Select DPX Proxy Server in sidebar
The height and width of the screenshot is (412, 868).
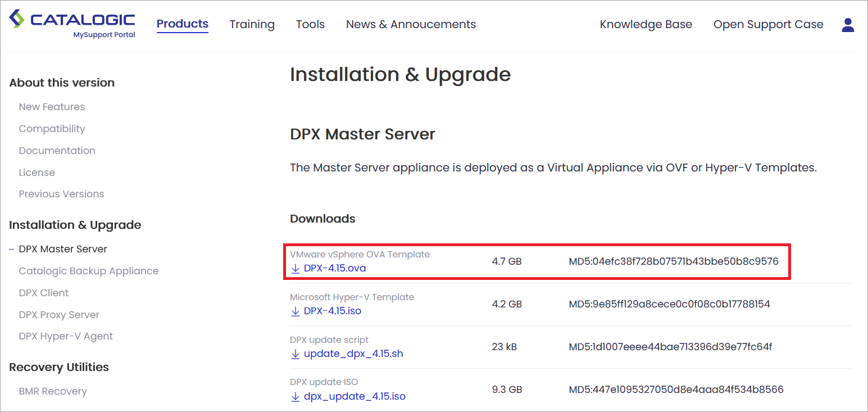[59, 315]
